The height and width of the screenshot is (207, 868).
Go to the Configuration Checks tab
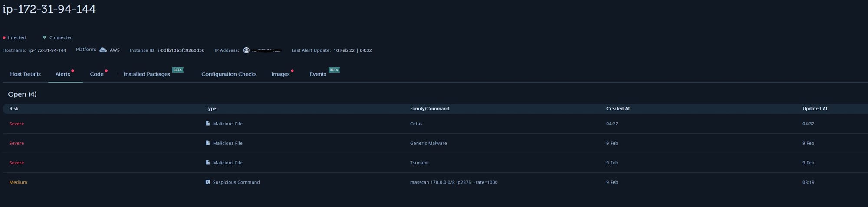(x=229, y=74)
